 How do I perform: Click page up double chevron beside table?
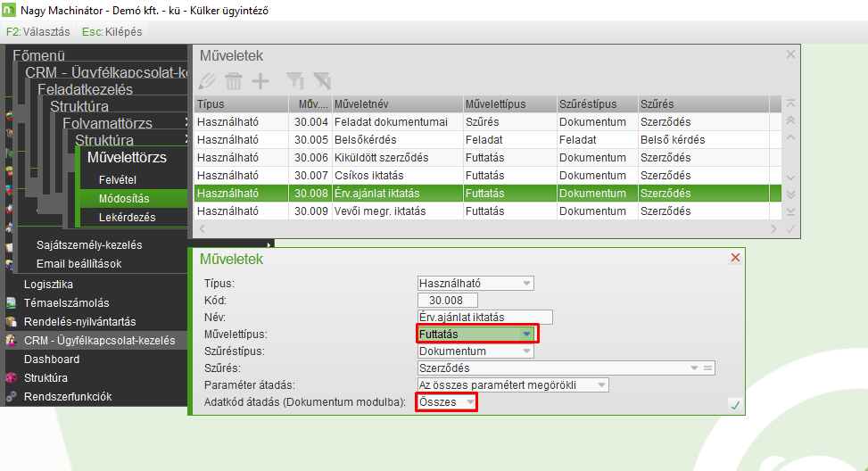790,120
